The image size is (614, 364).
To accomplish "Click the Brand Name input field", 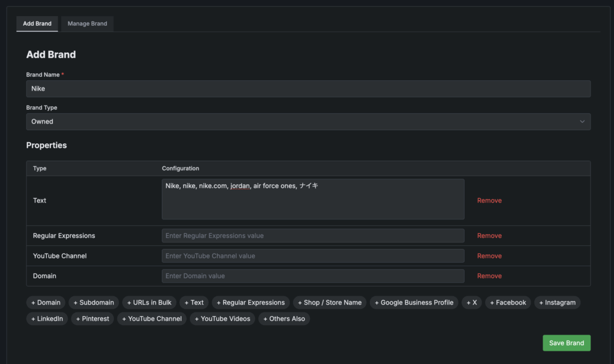I will coord(308,89).
